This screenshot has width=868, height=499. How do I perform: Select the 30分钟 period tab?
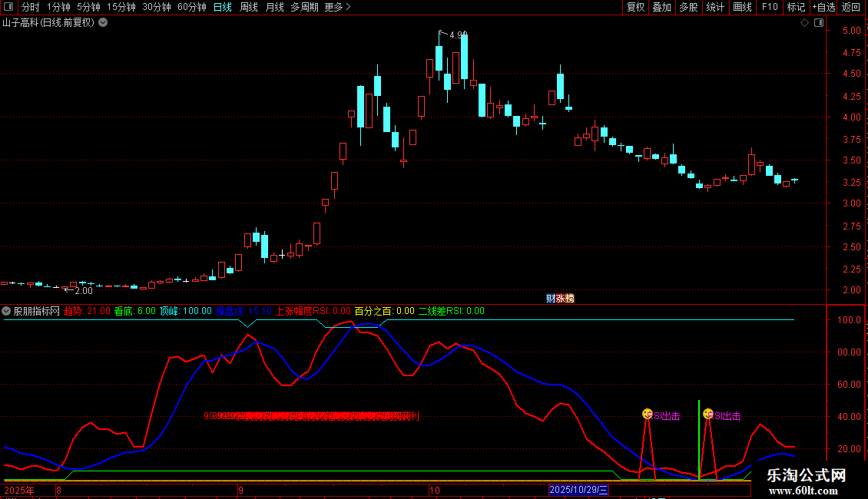[157, 7]
